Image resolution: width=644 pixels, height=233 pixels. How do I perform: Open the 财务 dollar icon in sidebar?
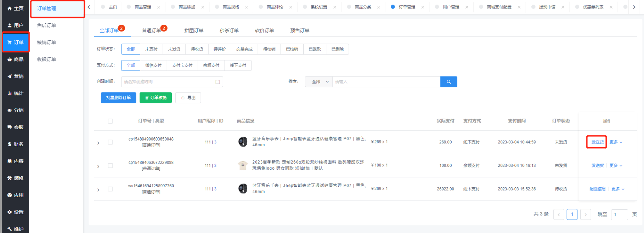click(10, 144)
